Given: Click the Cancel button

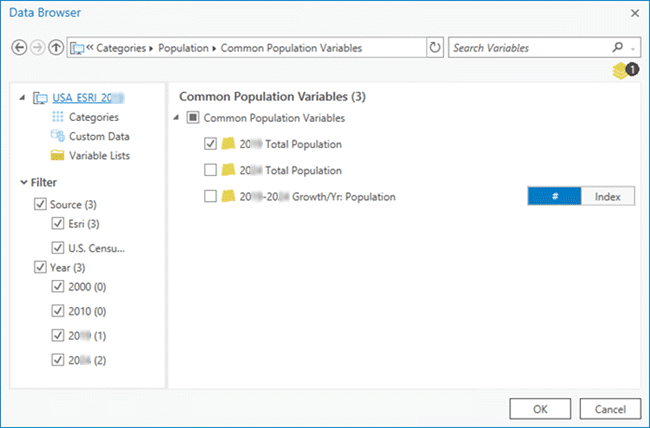Looking at the screenshot, I should point(609,408).
